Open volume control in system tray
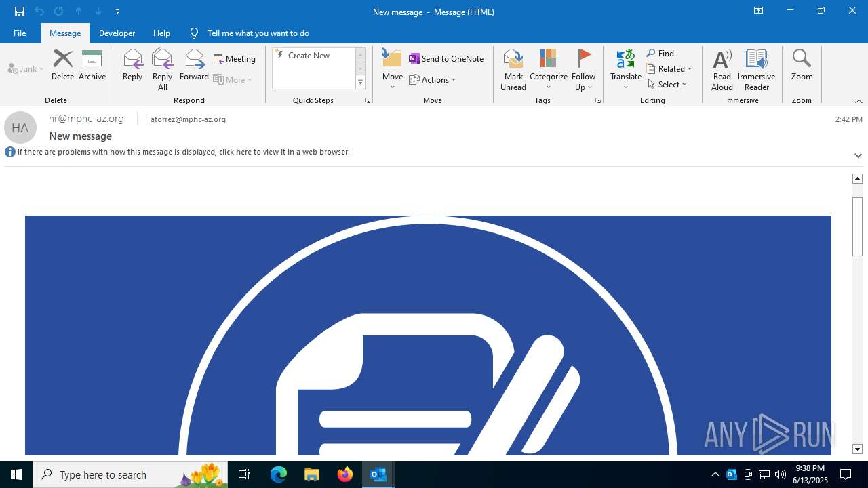This screenshot has width=868, height=488. (781, 474)
